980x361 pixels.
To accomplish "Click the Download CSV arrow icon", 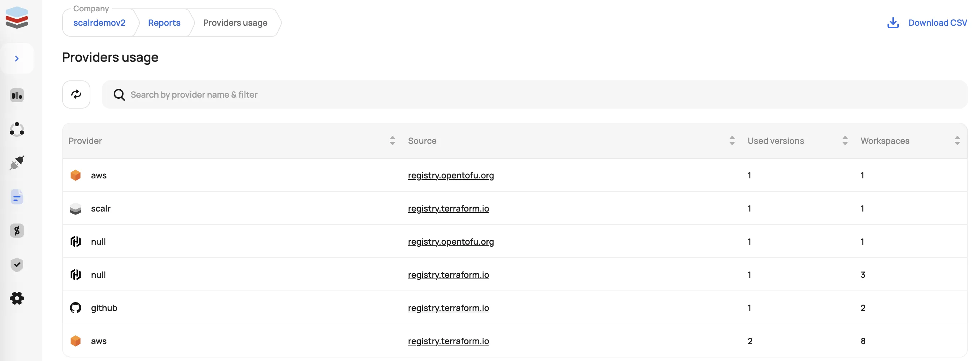I will coord(893,23).
